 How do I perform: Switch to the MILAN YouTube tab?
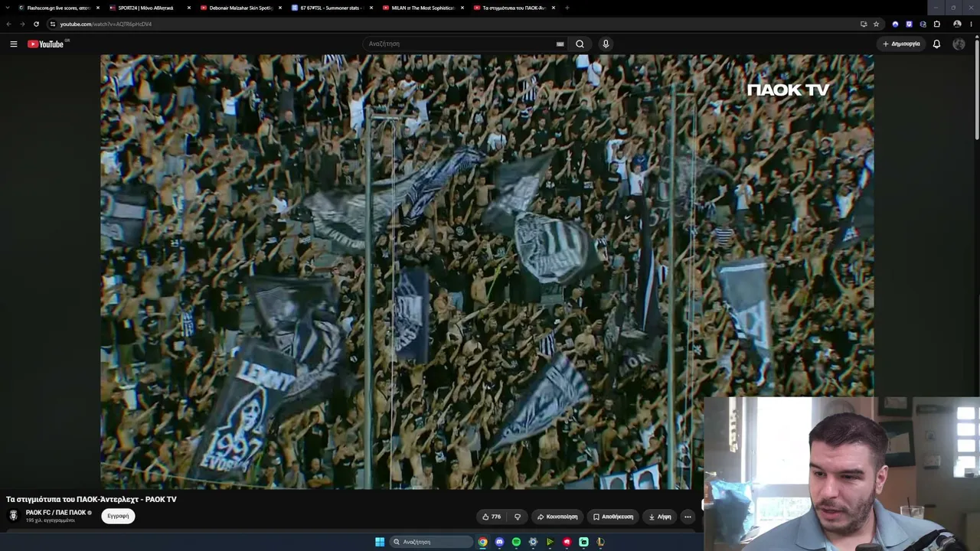coord(423,8)
